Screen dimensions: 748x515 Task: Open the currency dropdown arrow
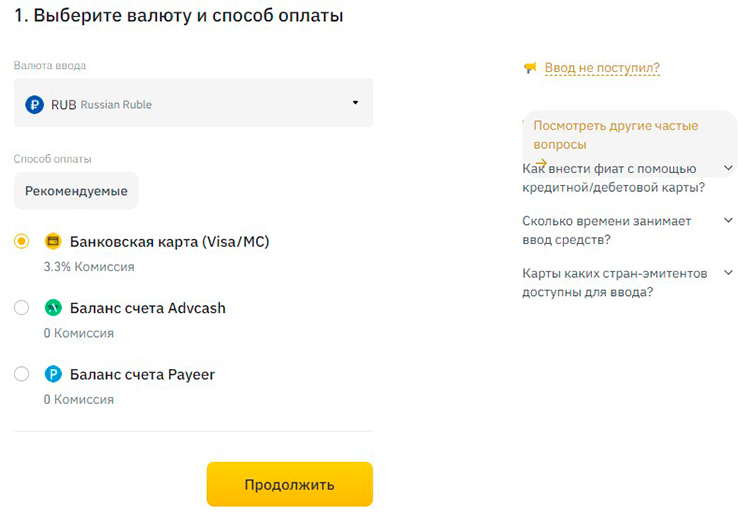pos(355,103)
